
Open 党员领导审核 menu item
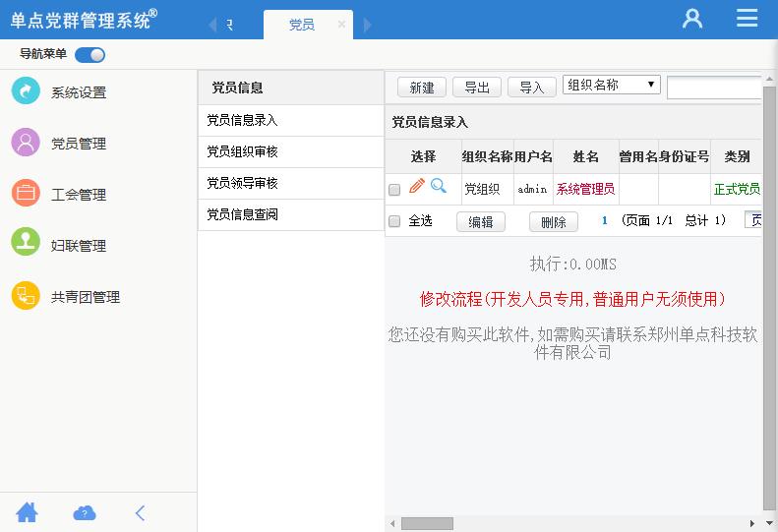[x=291, y=184]
